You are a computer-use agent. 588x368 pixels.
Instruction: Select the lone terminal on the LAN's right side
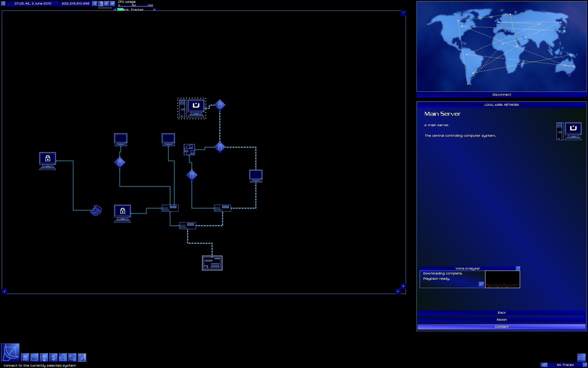click(x=256, y=176)
